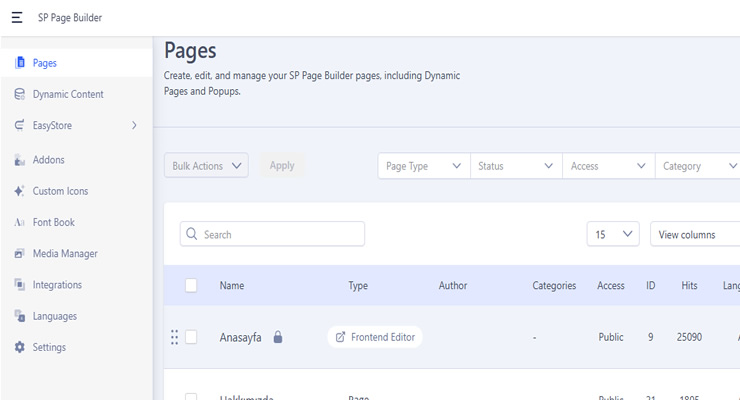
Task: Click the Media Manager icon
Action: coord(19,254)
